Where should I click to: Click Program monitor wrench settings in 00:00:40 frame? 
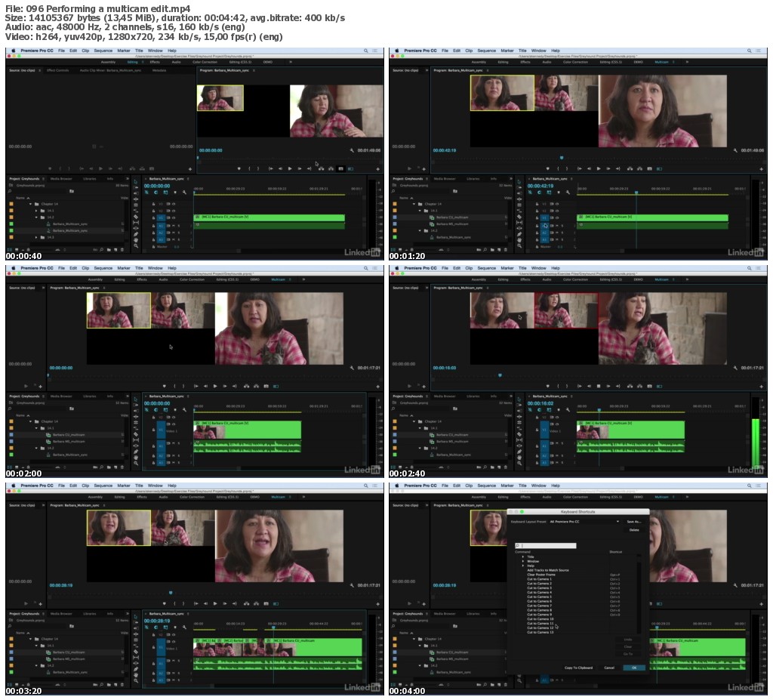(x=352, y=150)
